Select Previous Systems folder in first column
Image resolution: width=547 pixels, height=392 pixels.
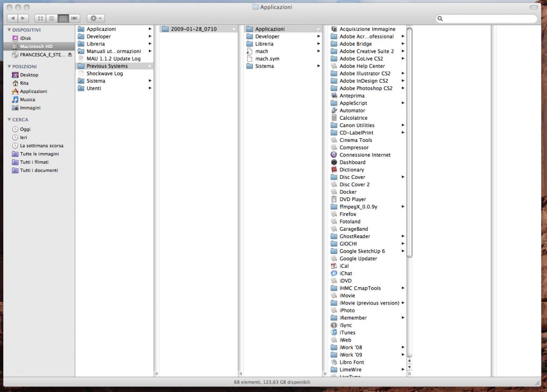pyautogui.click(x=114, y=66)
